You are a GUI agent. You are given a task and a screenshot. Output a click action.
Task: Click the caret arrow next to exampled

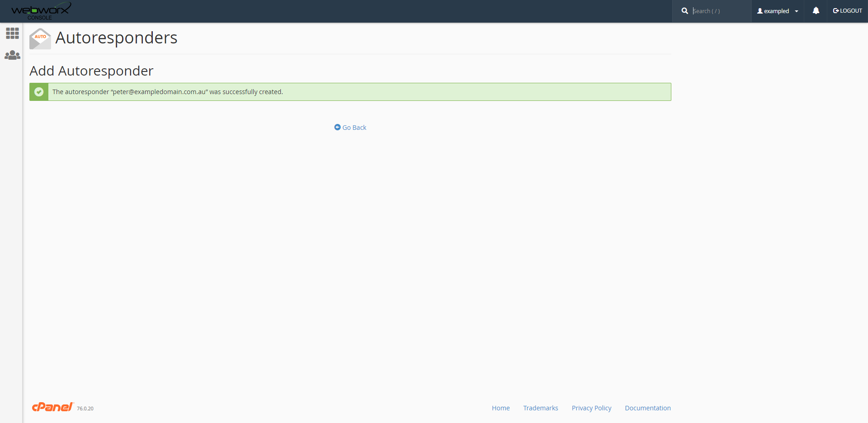click(797, 11)
